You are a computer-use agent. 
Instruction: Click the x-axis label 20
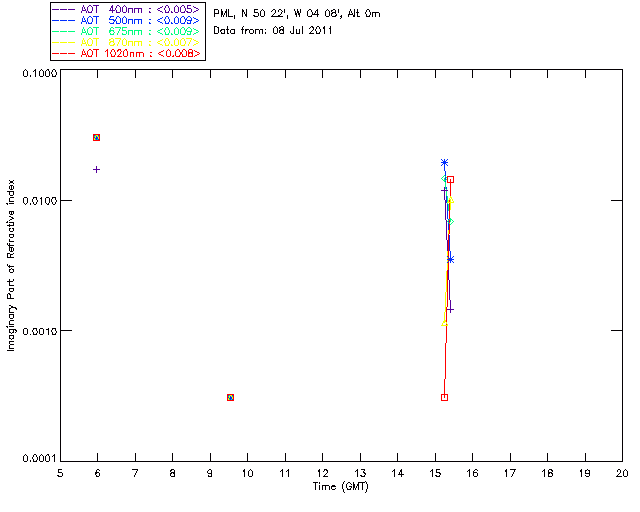click(622, 473)
